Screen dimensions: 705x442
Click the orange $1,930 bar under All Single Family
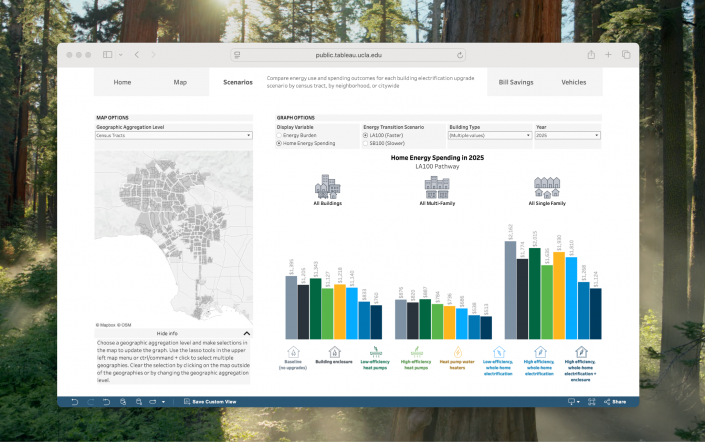click(x=559, y=295)
